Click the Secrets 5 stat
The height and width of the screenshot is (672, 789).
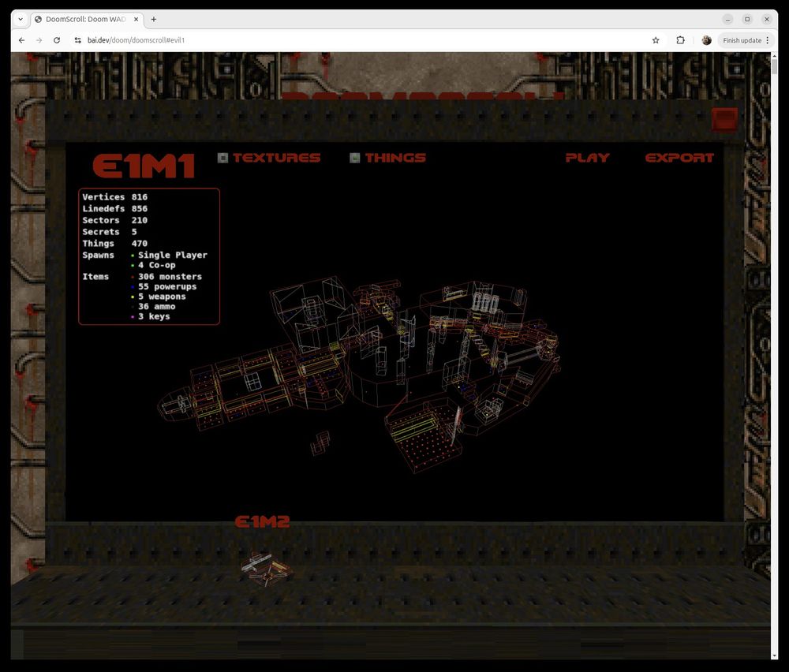(110, 232)
